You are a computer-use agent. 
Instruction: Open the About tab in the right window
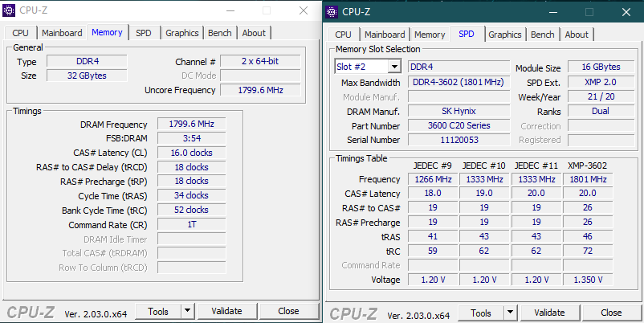(577, 35)
